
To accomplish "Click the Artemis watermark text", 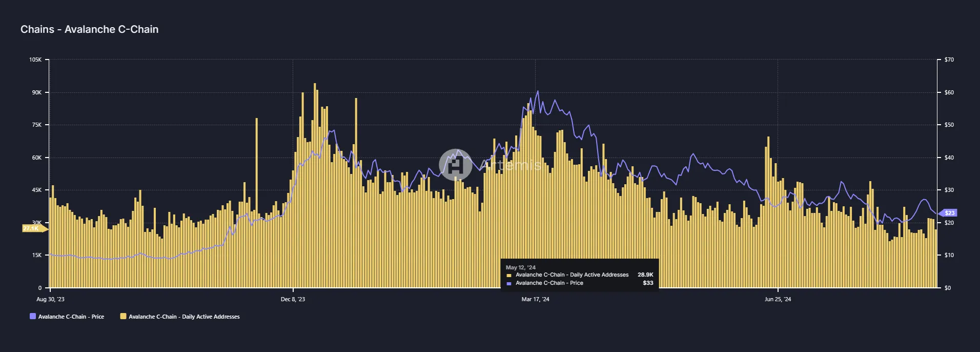I will pos(511,165).
